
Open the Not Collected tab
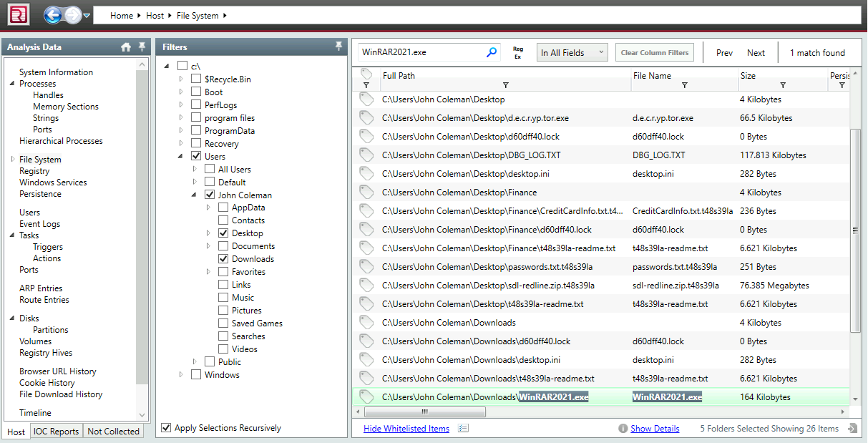[113, 432]
